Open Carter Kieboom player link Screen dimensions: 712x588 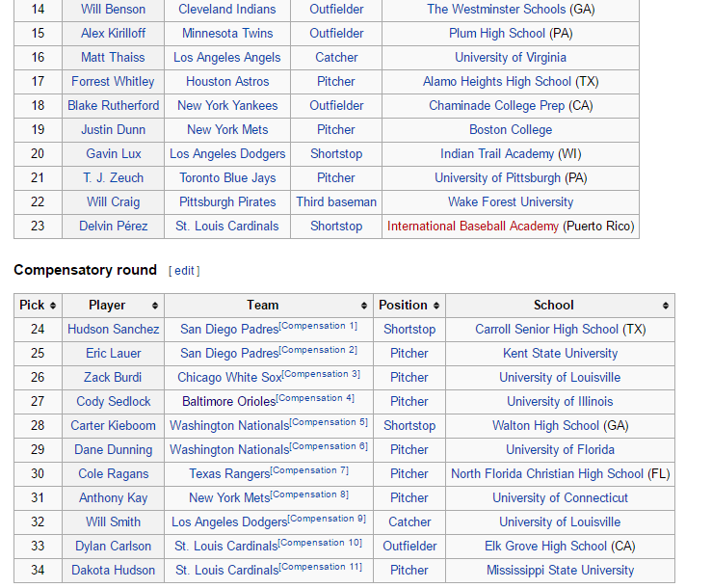114,426
